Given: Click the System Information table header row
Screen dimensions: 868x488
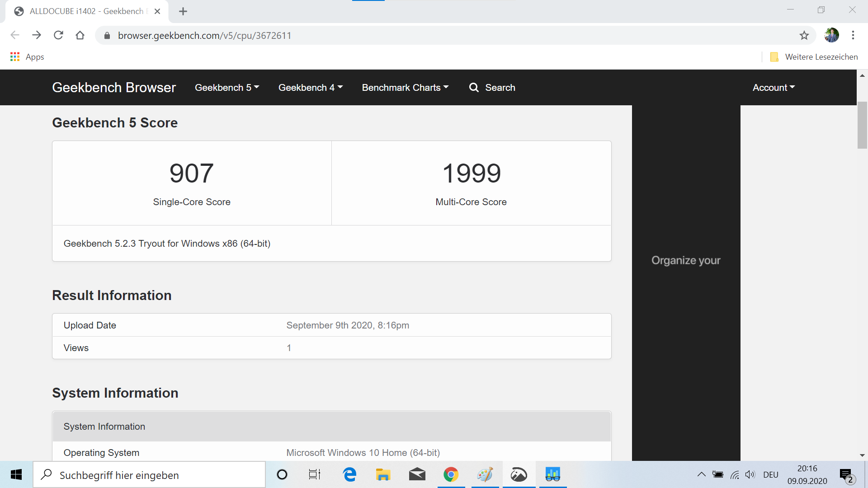Looking at the screenshot, I should (332, 427).
